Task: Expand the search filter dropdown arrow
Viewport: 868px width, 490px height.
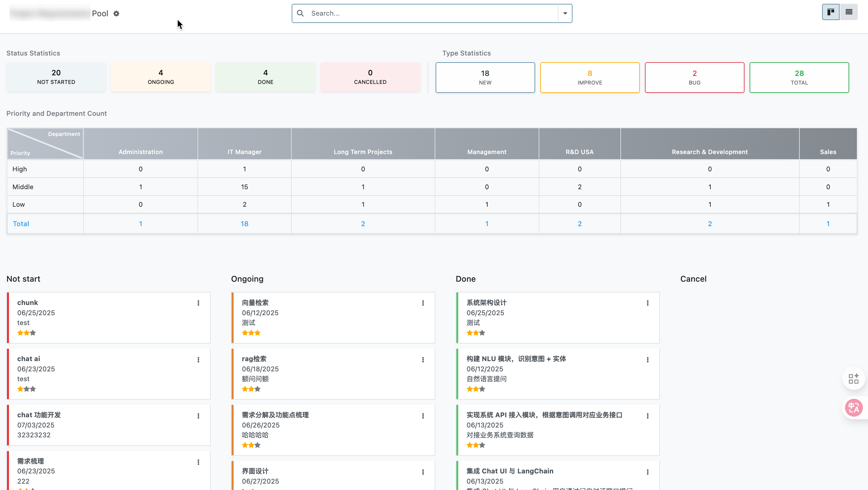Action: (565, 13)
